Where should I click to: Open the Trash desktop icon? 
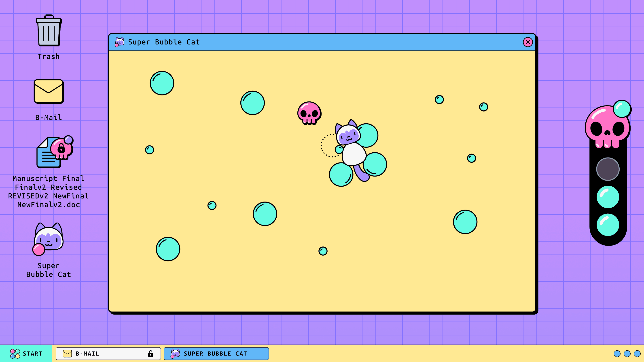click(49, 31)
